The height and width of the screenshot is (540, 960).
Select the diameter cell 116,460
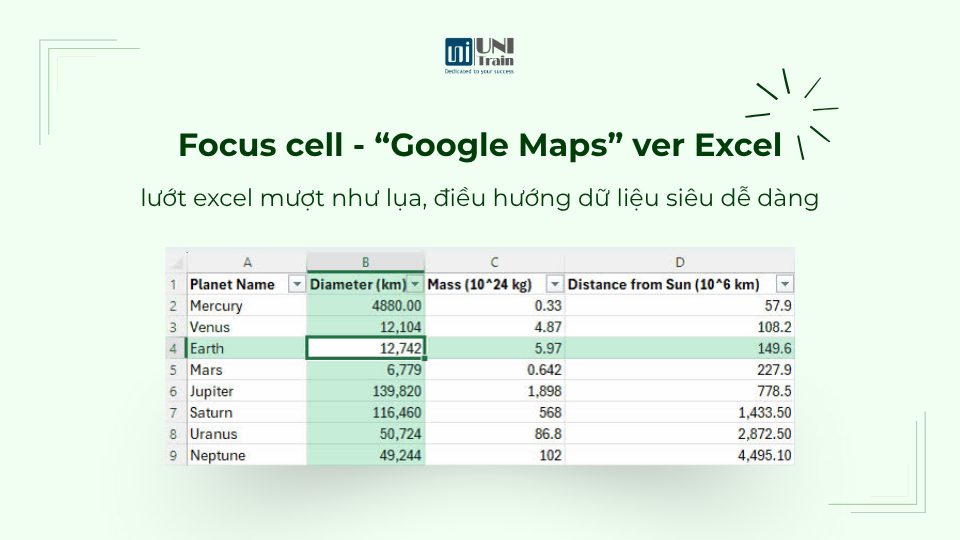(366, 413)
